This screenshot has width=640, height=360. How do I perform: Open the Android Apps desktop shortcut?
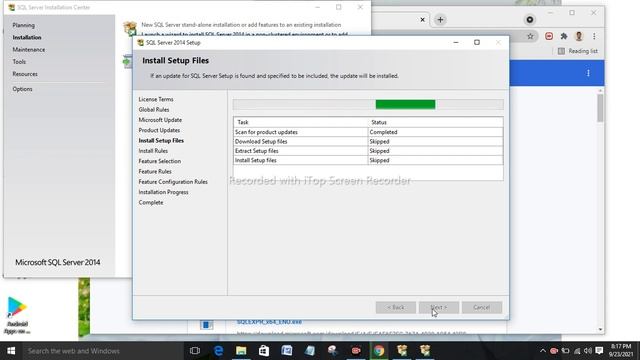17,315
